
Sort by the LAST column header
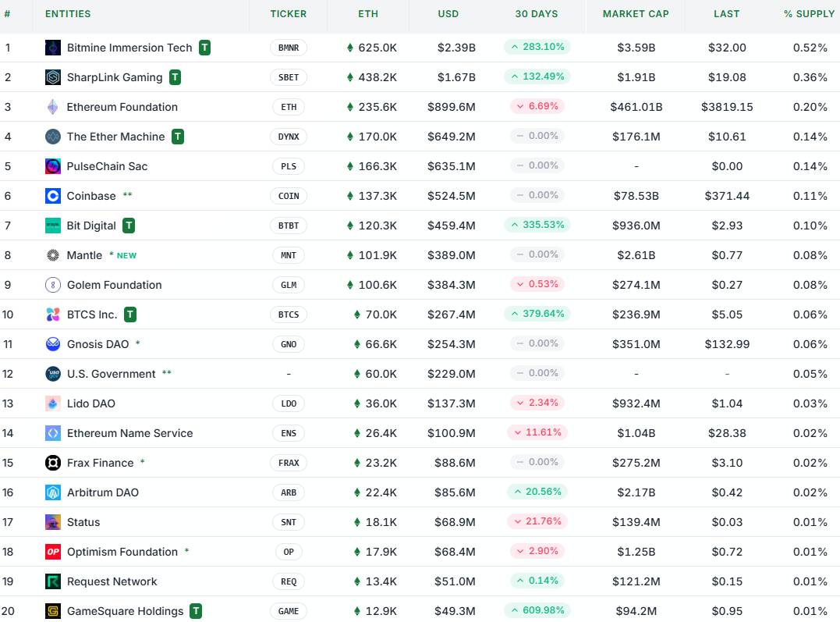(x=726, y=14)
